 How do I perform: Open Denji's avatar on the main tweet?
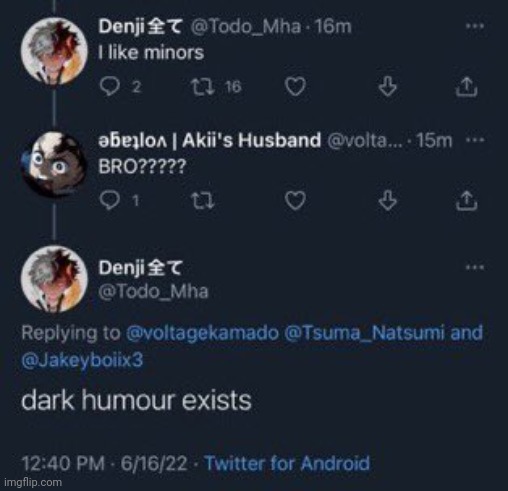[x=54, y=279]
